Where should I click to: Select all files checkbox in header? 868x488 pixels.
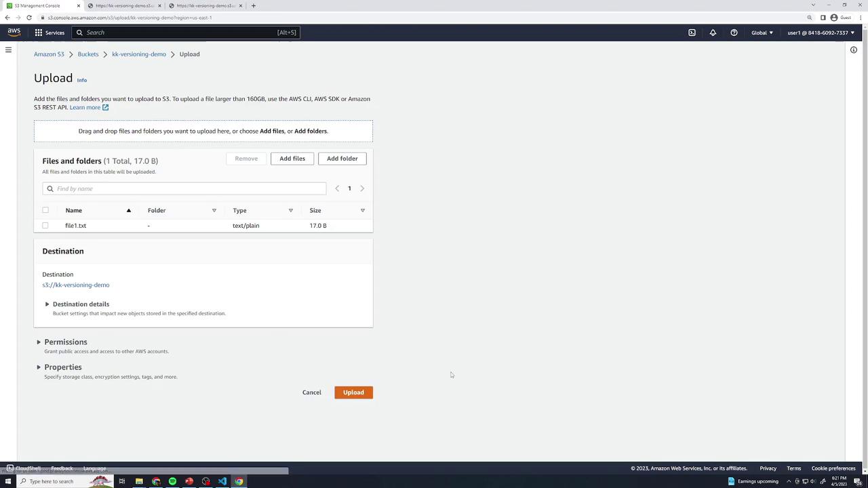(x=45, y=210)
